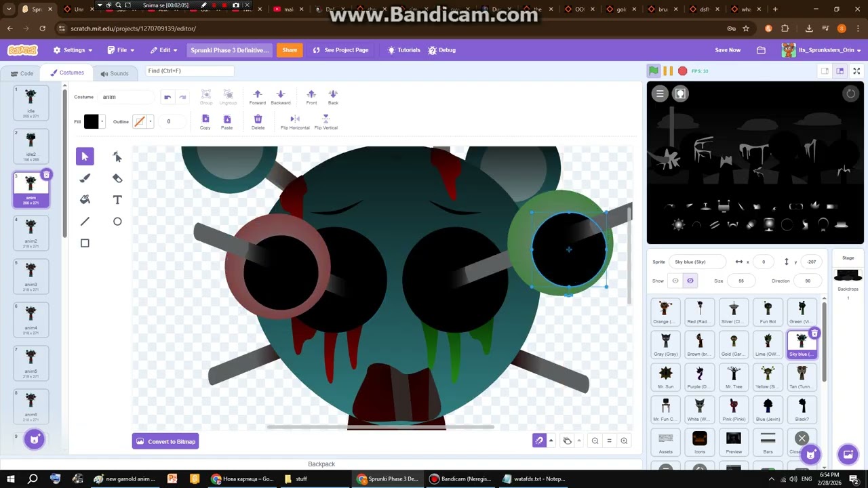Open the File dropdown menu
Image resolution: width=868 pixels, height=488 pixels.
(x=121, y=50)
